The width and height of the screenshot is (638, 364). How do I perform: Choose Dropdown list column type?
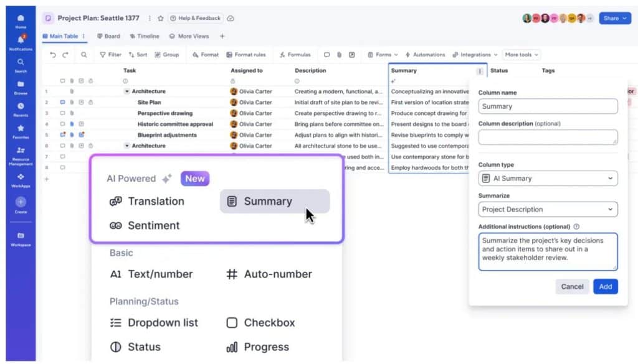pyautogui.click(x=154, y=322)
